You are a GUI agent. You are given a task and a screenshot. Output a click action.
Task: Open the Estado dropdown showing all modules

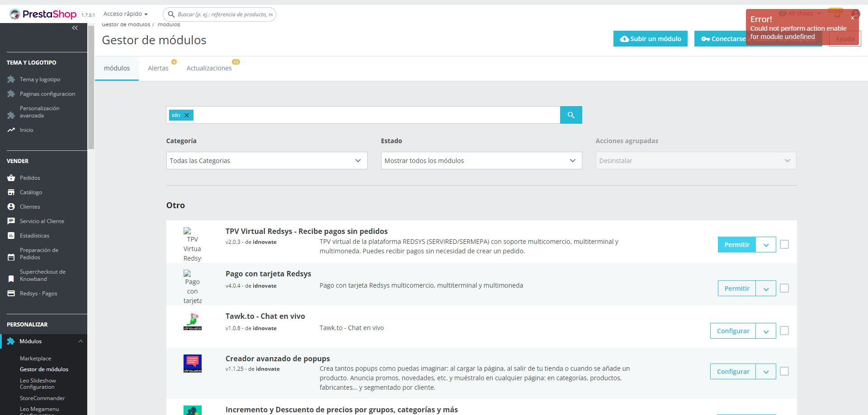click(481, 161)
